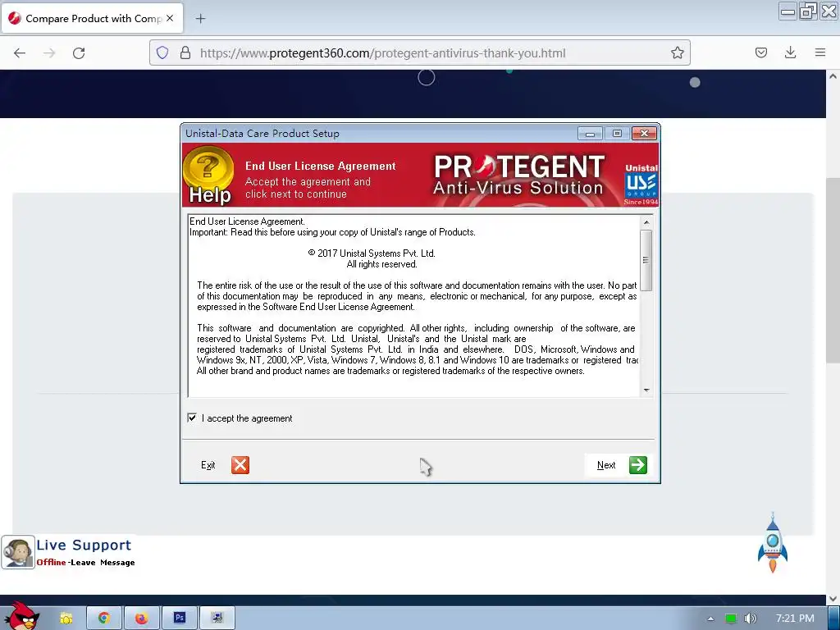Uncheck I accept the agreement checkbox
This screenshot has width=840, height=630.
coord(192,418)
